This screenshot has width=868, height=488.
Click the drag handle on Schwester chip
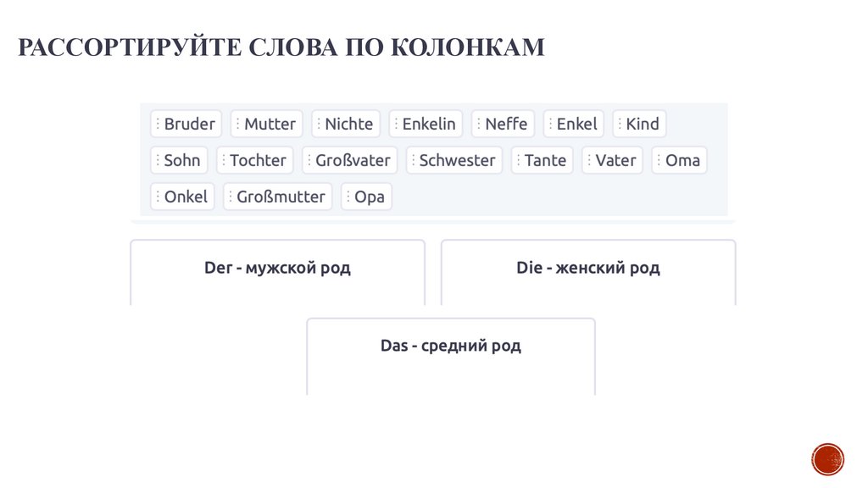coord(414,160)
